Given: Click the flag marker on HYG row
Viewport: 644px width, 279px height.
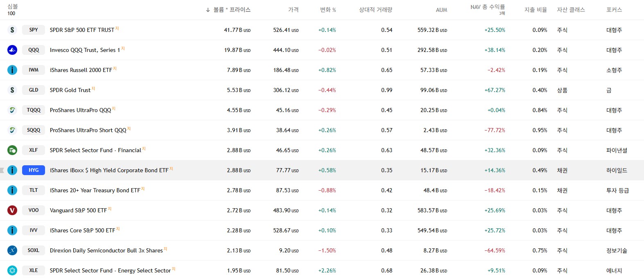Looking at the screenshot, I should pos(2,170).
